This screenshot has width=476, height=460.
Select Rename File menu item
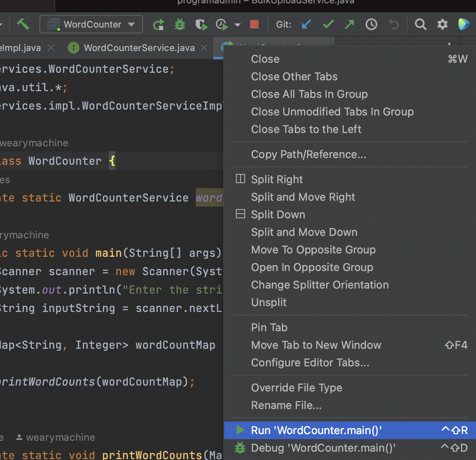[x=350, y=405]
